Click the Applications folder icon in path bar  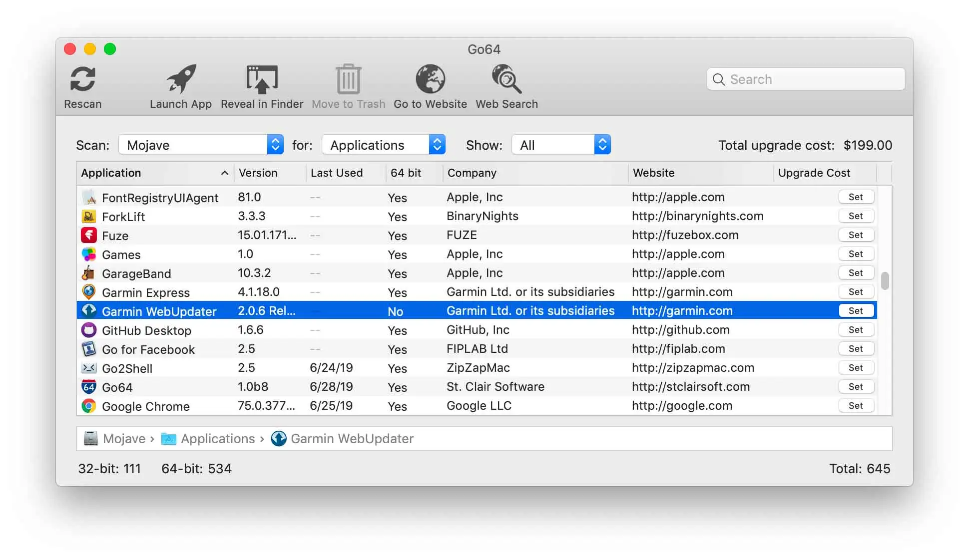(x=168, y=439)
